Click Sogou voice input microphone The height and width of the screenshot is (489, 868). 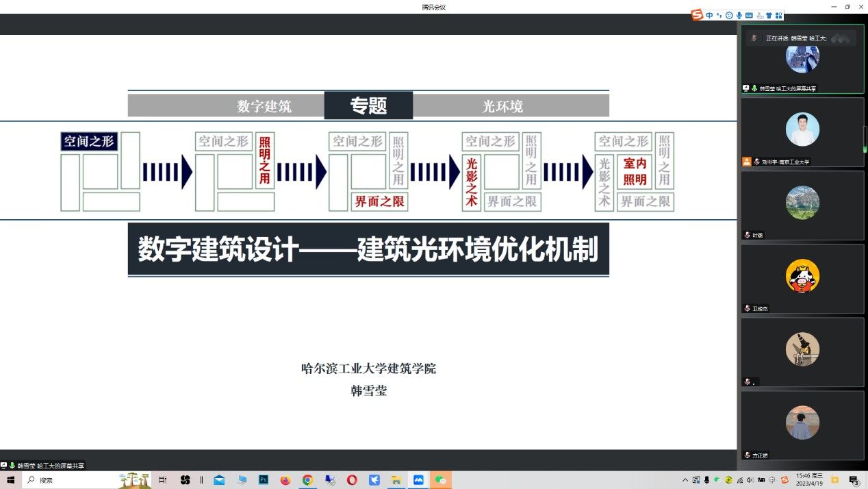point(739,15)
